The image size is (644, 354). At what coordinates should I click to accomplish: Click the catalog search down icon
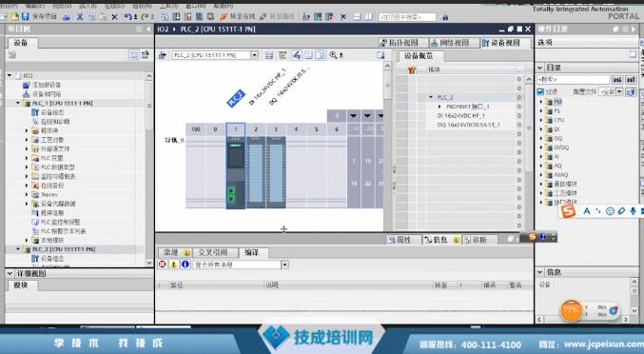617,79
